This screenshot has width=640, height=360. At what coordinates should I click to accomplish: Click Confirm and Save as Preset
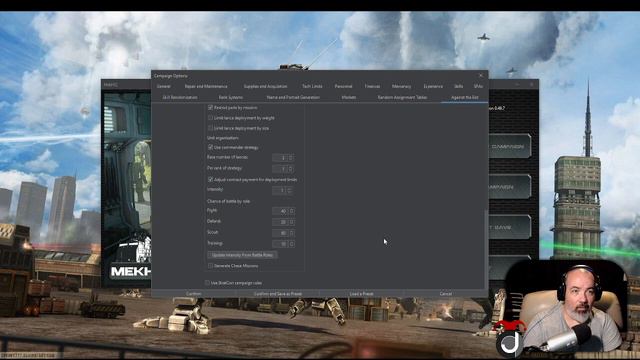pos(278,294)
